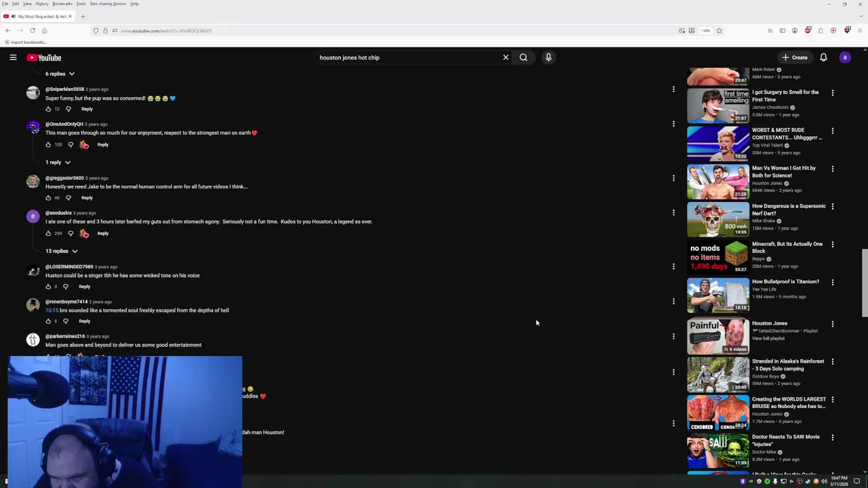This screenshot has width=868, height=488.
Task: Bookmark this page with star icon
Action: 719,30
